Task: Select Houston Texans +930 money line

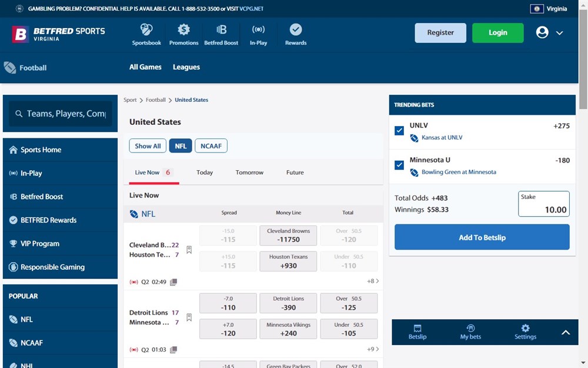Action: point(288,261)
